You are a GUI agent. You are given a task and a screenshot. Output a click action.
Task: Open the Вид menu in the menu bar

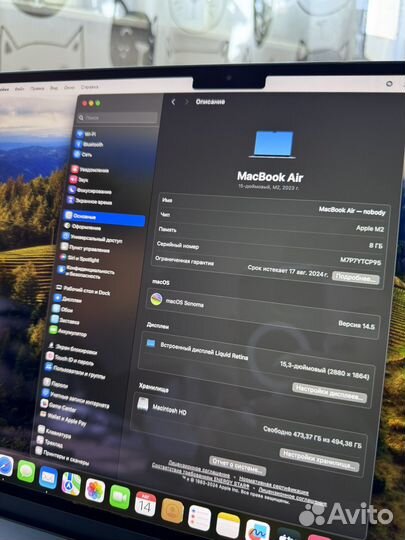pyautogui.click(x=54, y=88)
